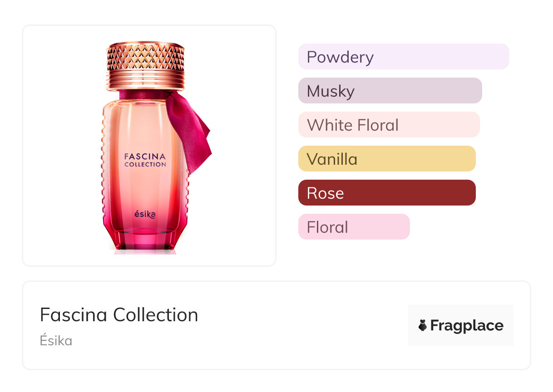Click the White Floral accord bar
The width and height of the screenshot is (553, 392).
(389, 125)
